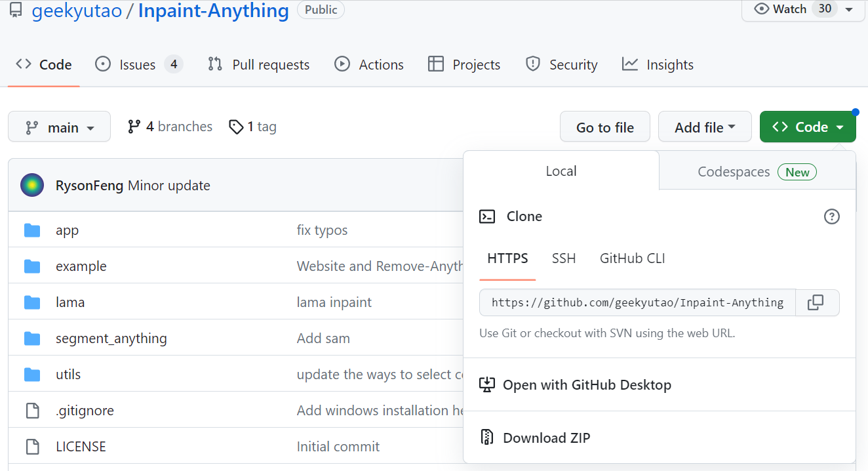Open the Inpaint-Anything repository link
This screenshot has height=471, width=868.
[x=213, y=10]
